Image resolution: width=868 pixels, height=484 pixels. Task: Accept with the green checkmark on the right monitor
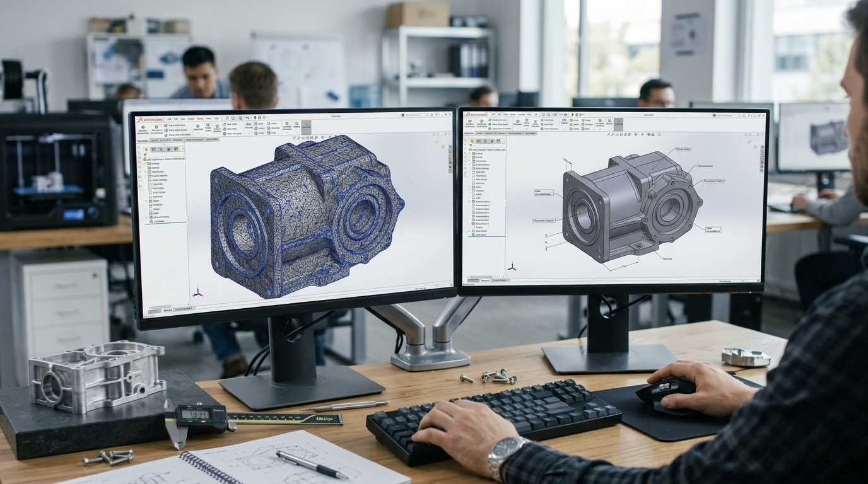pyautogui.click(x=749, y=142)
